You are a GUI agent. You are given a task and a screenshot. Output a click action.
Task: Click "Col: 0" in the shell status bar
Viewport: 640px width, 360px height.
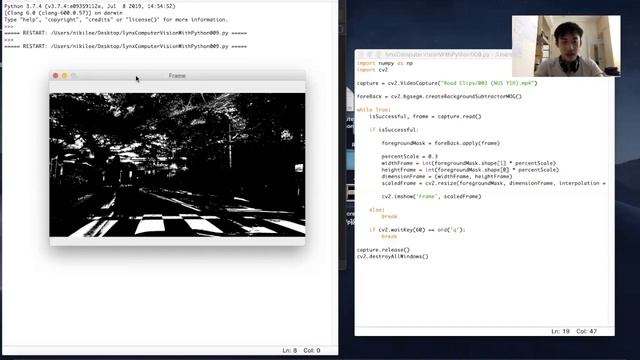pyautogui.click(x=312, y=350)
